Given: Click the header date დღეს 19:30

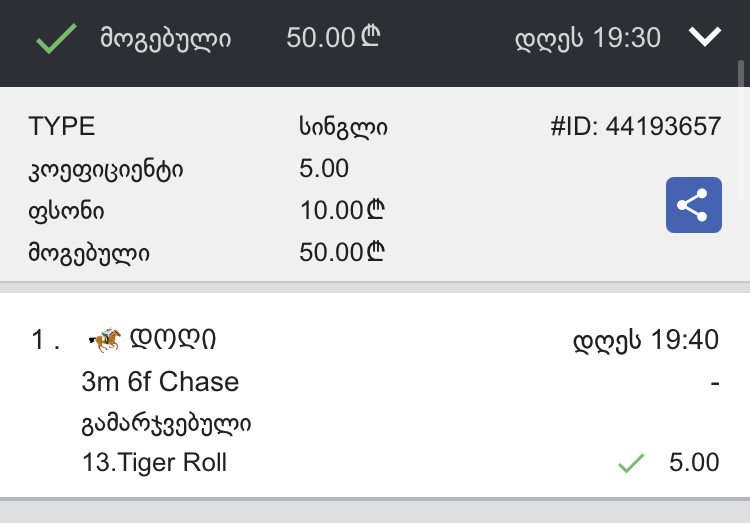Looking at the screenshot, I should 588,39.
